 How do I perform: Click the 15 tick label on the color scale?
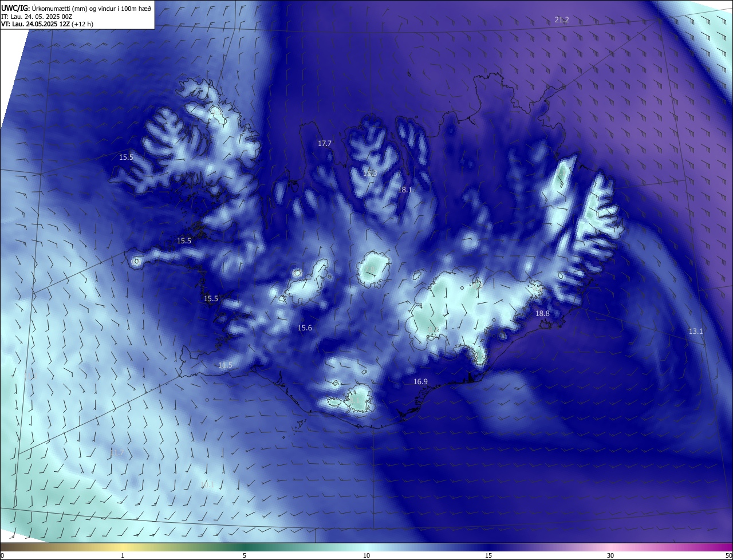point(488,555)
